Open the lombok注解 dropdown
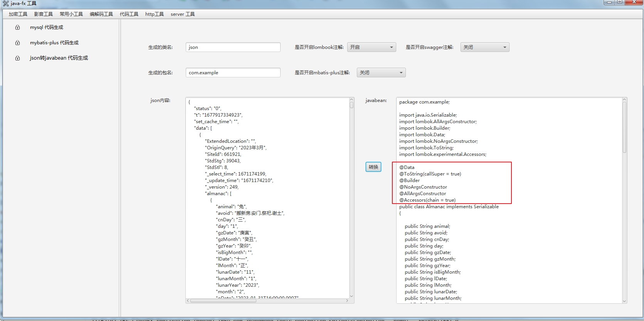The height and width of the screenshot is (321, 644). [371, 47]
